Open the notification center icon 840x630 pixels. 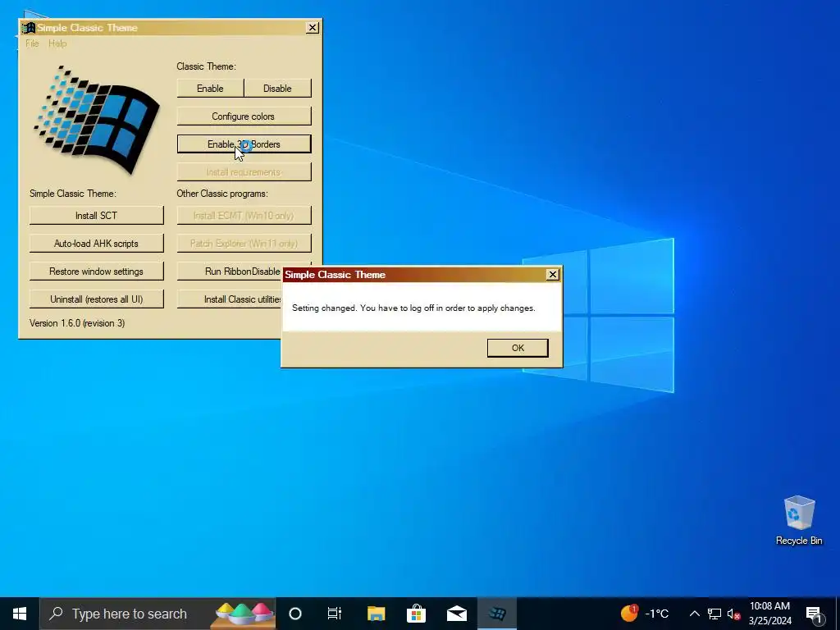coord(814,614)
